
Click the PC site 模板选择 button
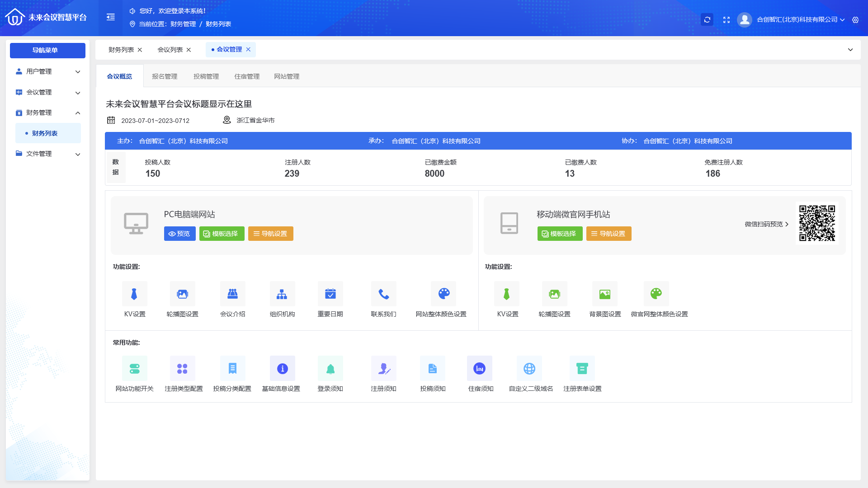pyautogui.click(x=222, y=234)
